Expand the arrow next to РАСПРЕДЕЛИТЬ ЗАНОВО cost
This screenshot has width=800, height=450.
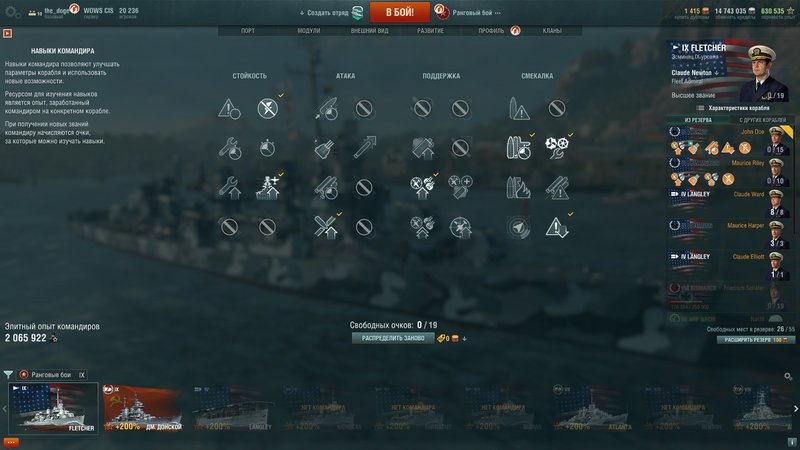point(464,339)
